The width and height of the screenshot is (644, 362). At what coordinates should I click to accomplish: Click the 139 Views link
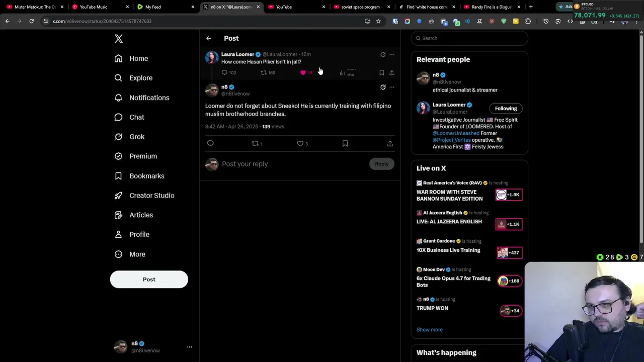click(x=273, y=127)
